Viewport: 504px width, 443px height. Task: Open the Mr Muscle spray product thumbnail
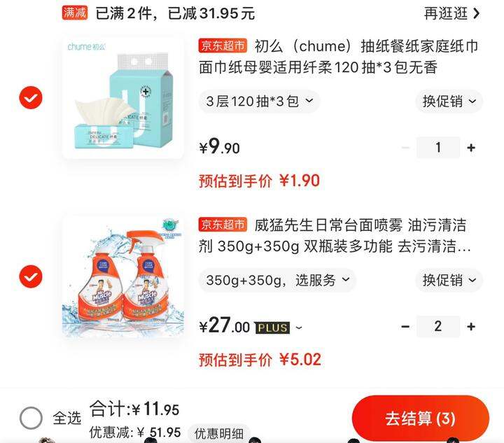pyautogui.click(x=122, y=276)
